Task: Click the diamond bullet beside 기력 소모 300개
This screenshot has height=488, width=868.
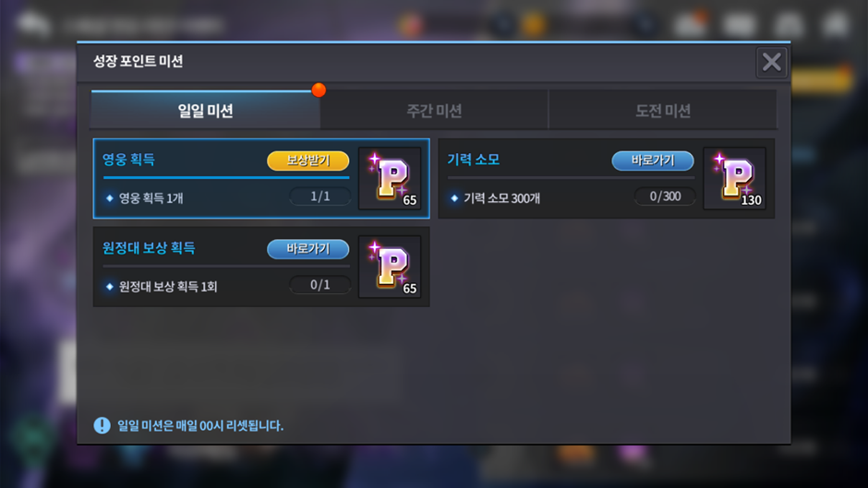Action: pyautogui.click(x=454, y=198)
